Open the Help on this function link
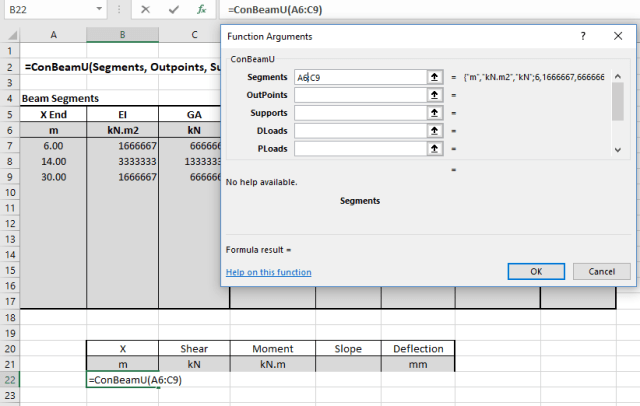 pos(268,272)
